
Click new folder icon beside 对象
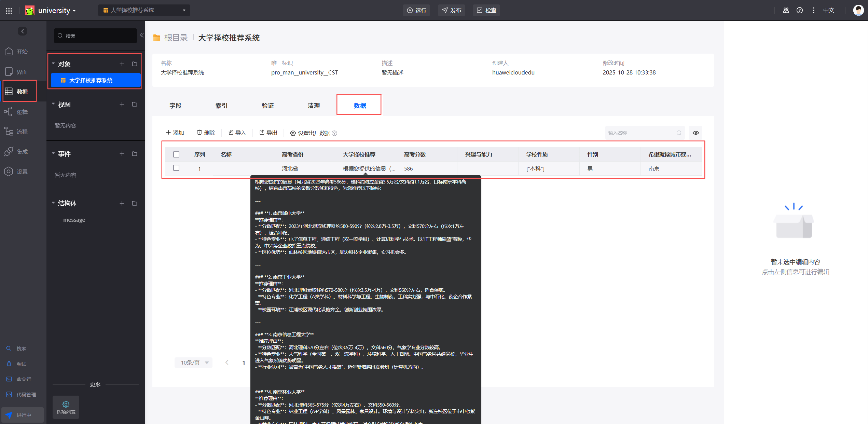click(135, 64)
